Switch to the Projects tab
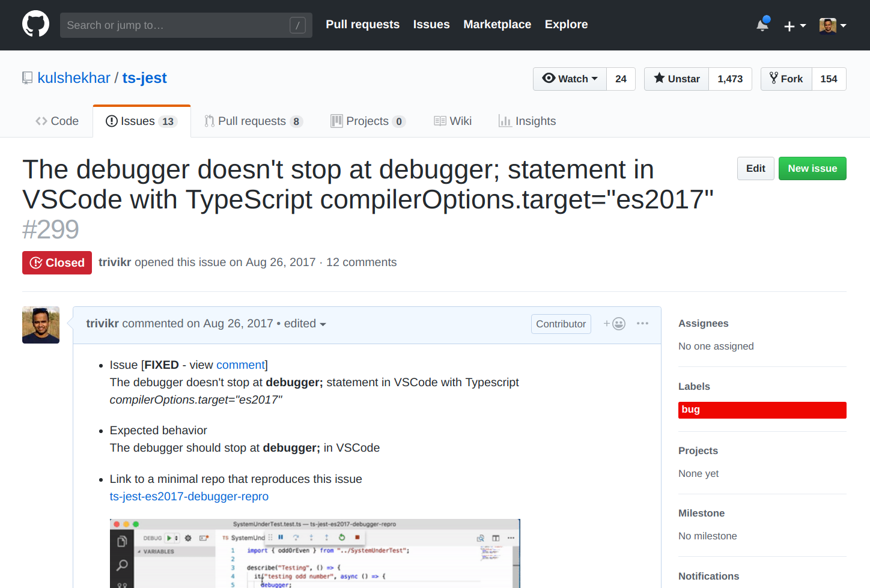This screenshot has height=588, width=870. 368,121
